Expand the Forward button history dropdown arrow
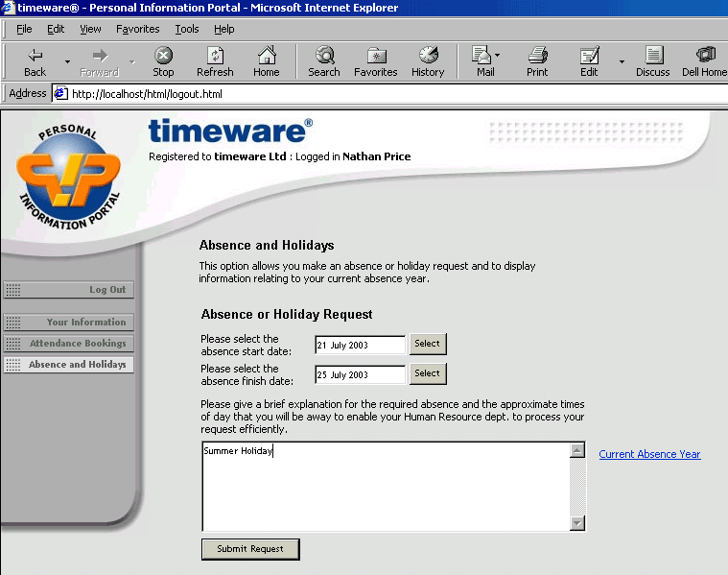Viewport: 728px width, 575px height. pos(131,61)
